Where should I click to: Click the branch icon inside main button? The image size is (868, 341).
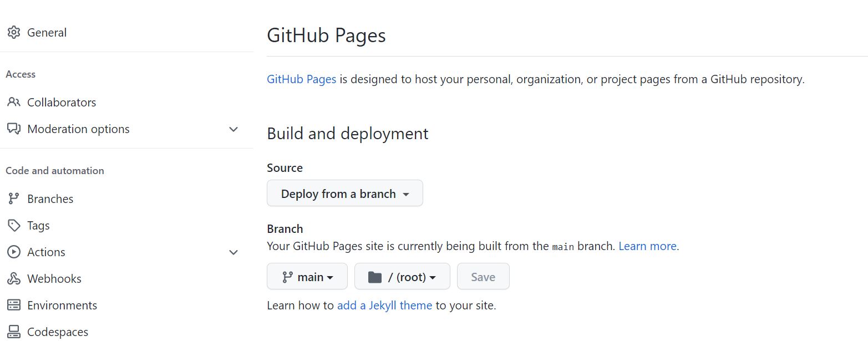click(x=287, y=277)
